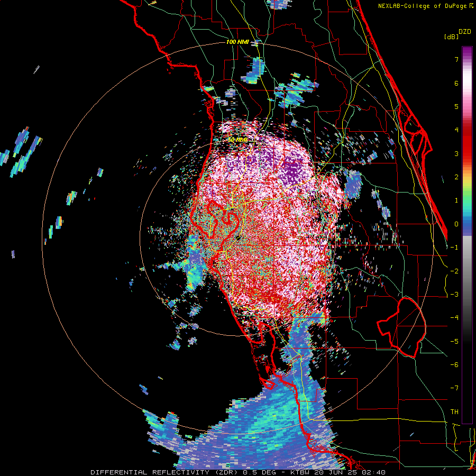Click the 02:40 timestamp
The height and width of the screenshot is (476, 476).
pos(374,472)
